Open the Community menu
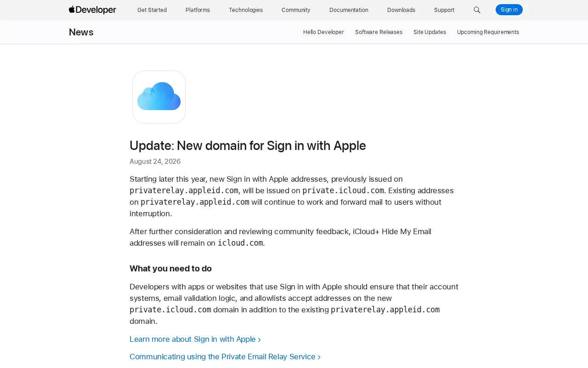588x368 pixels. click(x=296, y=10)
